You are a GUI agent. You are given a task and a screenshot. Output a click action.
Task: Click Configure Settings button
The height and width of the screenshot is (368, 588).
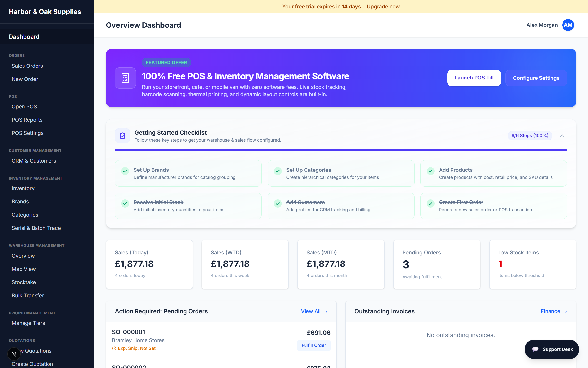coord(536,78)
